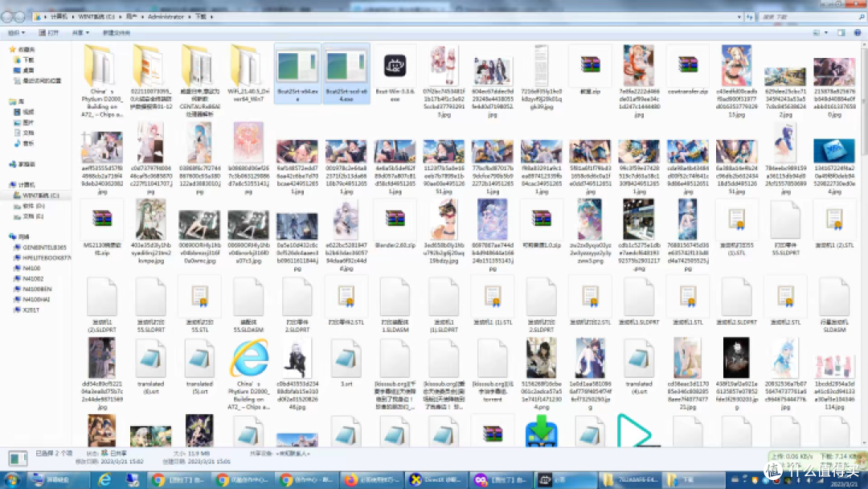Expand the arrow after 计算机 in the path
Viewport: 868px width, 489px height.
point(72,17)
